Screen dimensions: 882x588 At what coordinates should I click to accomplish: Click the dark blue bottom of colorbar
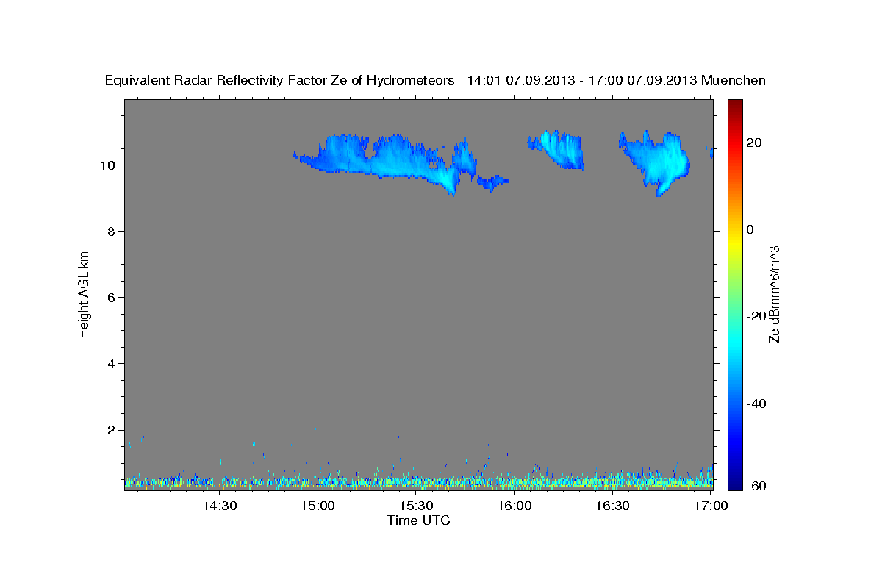tap(736, 484)
